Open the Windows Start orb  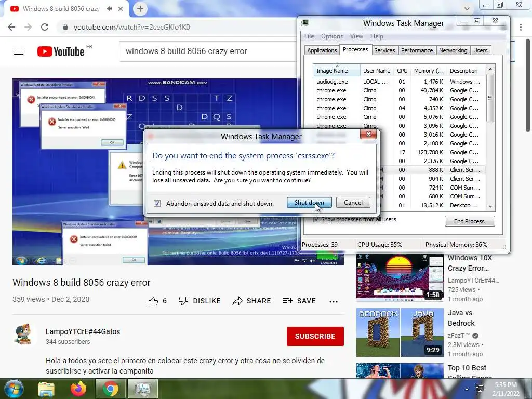coord(14,389)
